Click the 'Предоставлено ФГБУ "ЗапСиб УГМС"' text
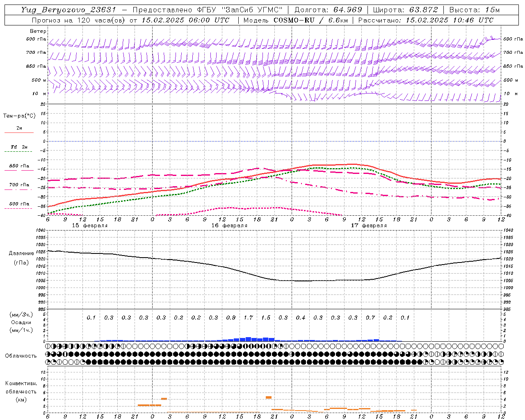525x420 pixels. coord(208,10)
